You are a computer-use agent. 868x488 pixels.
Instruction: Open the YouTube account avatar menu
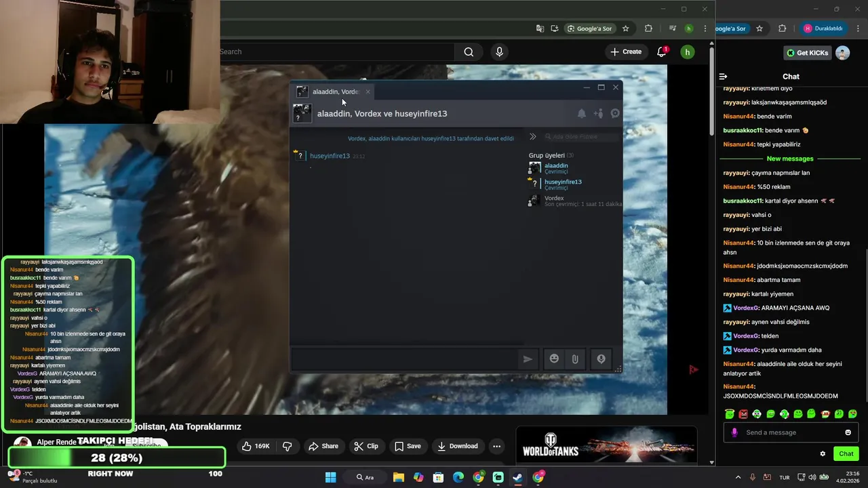pyautogui.click(x=687, y=52)
